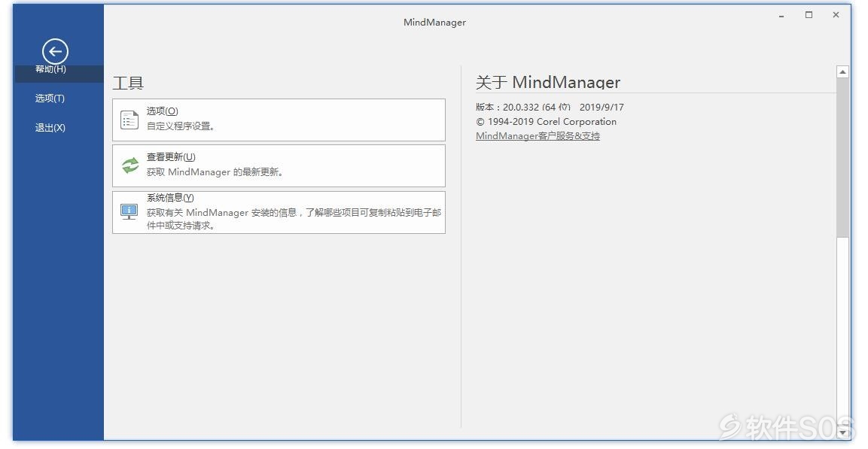Open 系统信息(Y) button

pyautogui.click(x=279, y=212)
